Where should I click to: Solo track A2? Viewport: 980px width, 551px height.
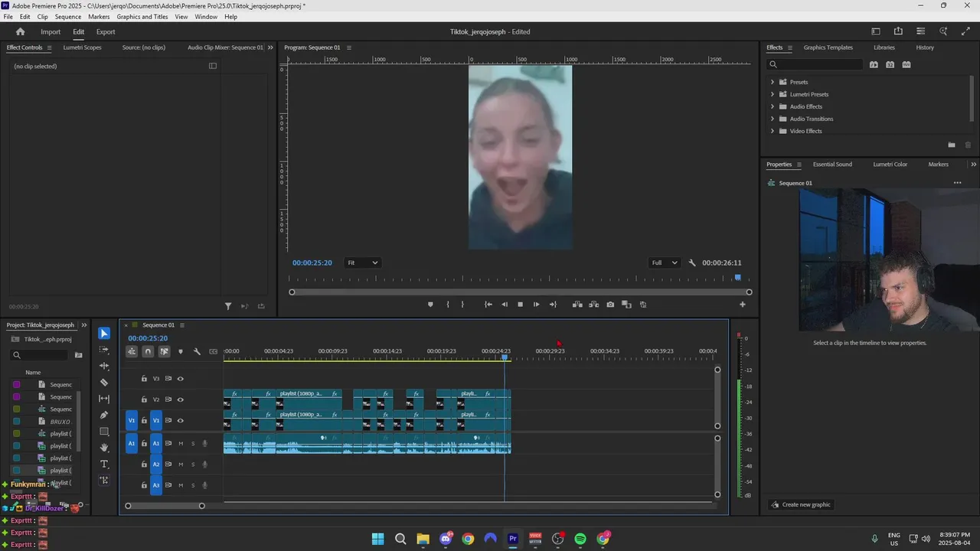[193, 465]
